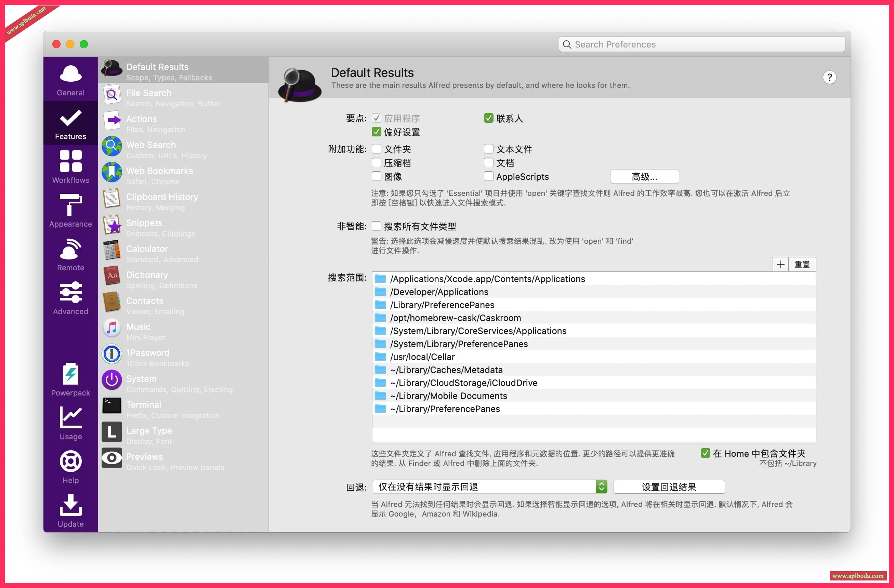Select the 1Password keyhole icon

click(112, 354)
